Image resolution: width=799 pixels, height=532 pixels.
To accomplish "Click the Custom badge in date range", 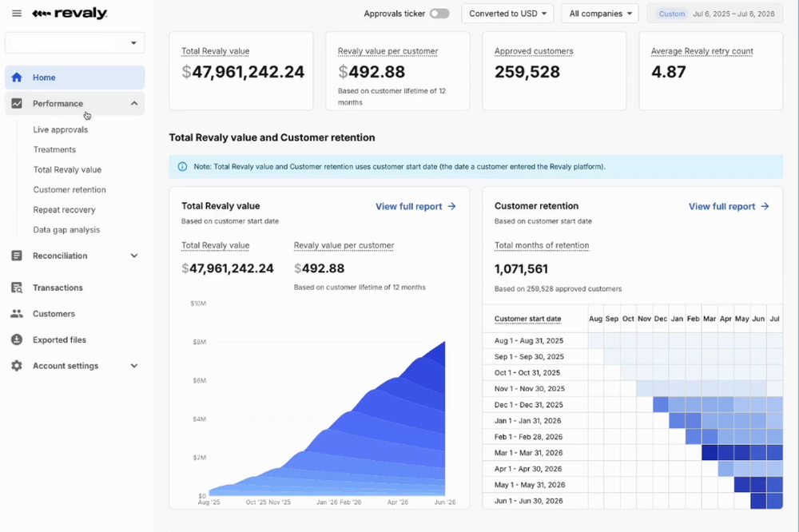I will coord(672,14).
